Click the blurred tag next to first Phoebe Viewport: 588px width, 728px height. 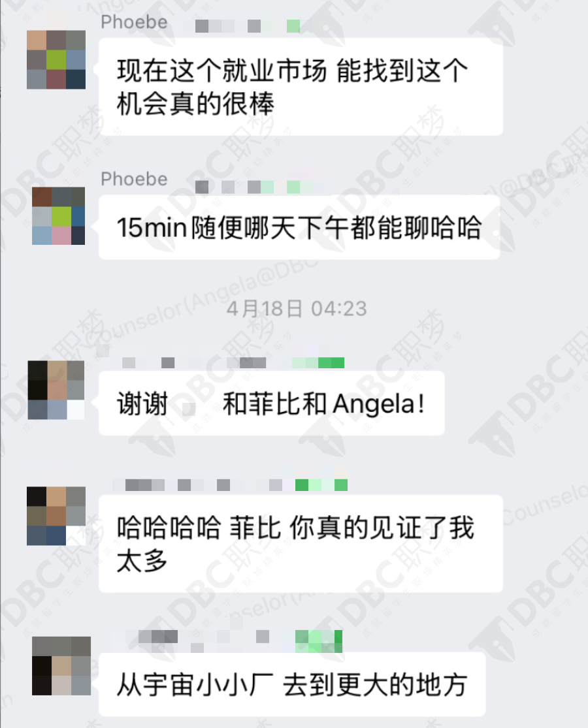[x=248, y=26]
